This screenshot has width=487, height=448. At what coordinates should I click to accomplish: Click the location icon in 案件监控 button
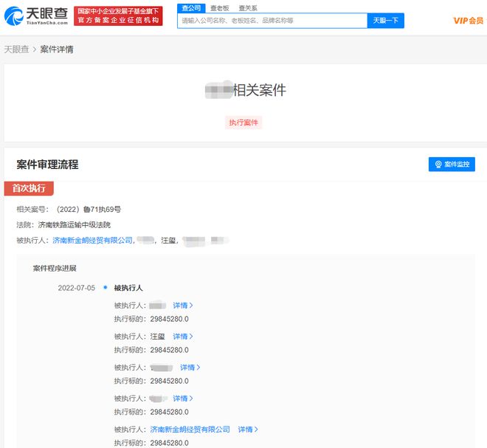click(x=438, y=165)
